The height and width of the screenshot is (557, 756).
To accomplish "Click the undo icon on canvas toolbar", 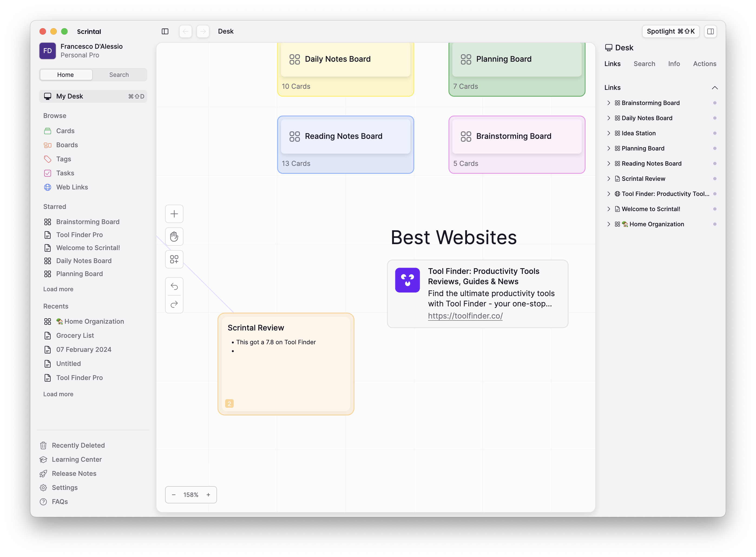I will point(174,286).
